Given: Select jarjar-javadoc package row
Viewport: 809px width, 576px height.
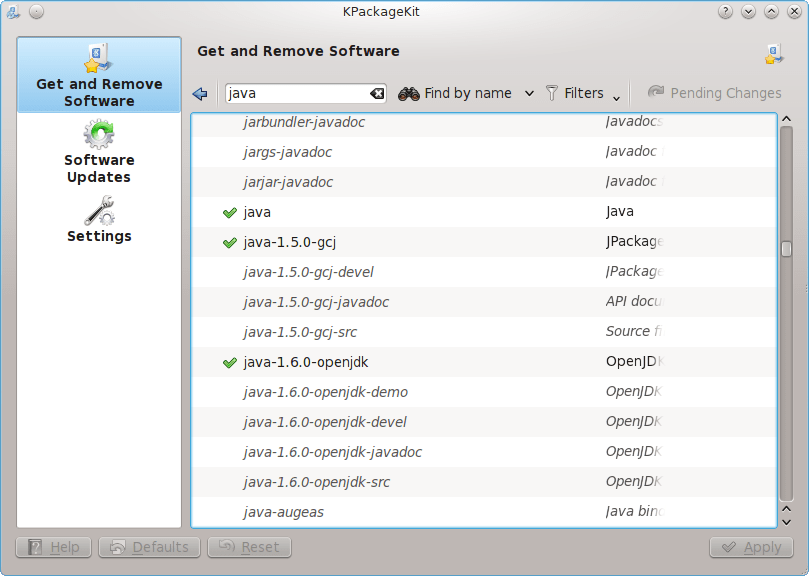Looking at the screenshot, I should (484, 182).
